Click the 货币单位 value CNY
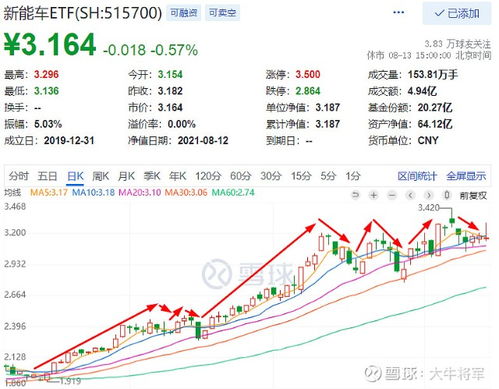Image resolution: width=499 pixels, height=389 pixels. (x=428, y=140)
